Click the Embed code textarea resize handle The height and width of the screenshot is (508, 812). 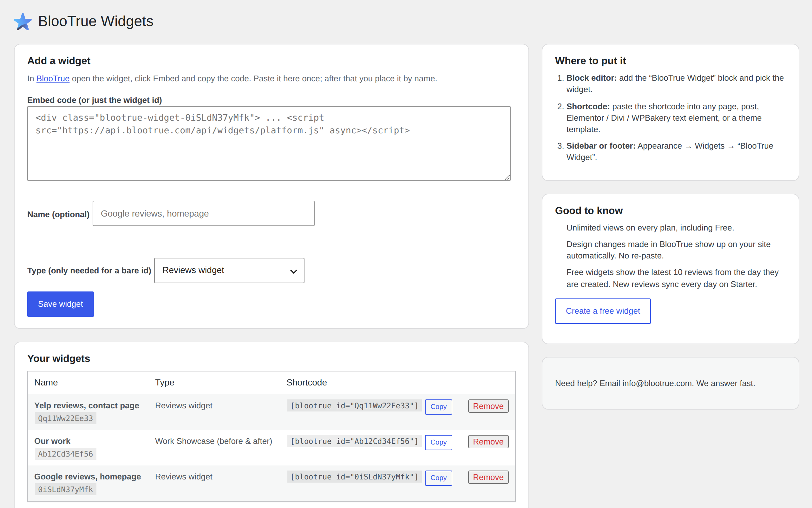click(507, 177)
